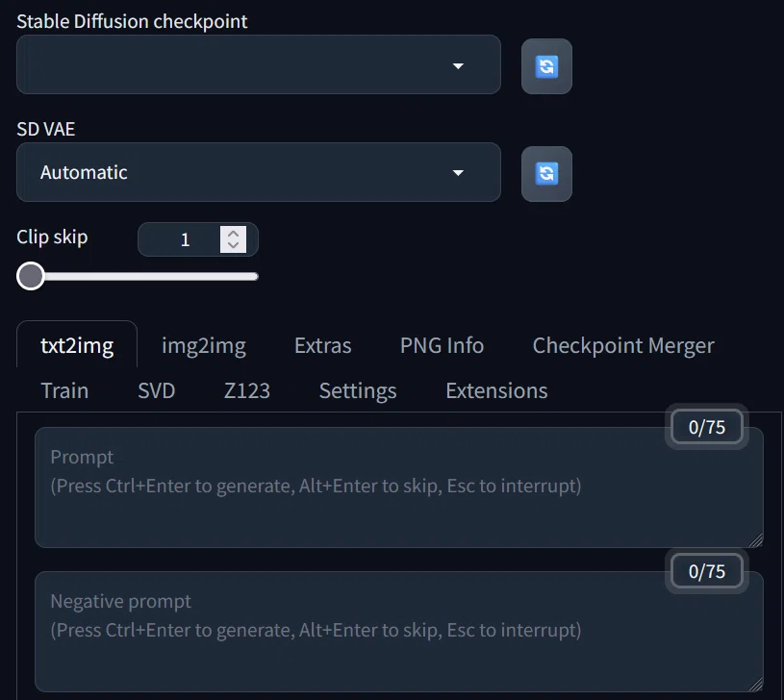Open the SVD tab
The image size is (784, 700).
pyautogui.click(x=157, y=390)
